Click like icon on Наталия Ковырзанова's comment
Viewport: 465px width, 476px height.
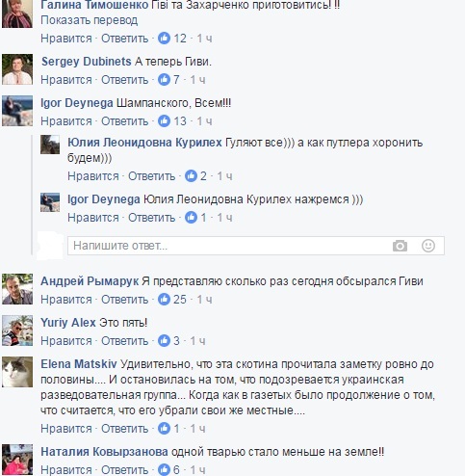point(164,470)
